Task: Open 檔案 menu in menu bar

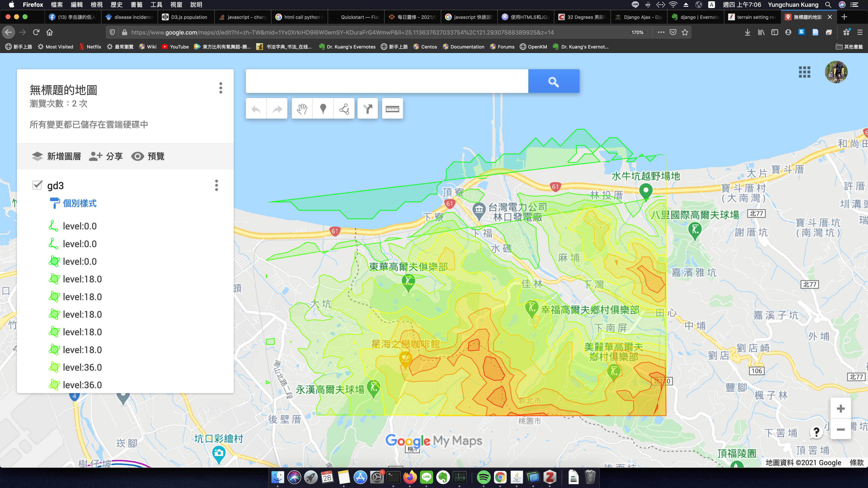Action: click(57, 5)
